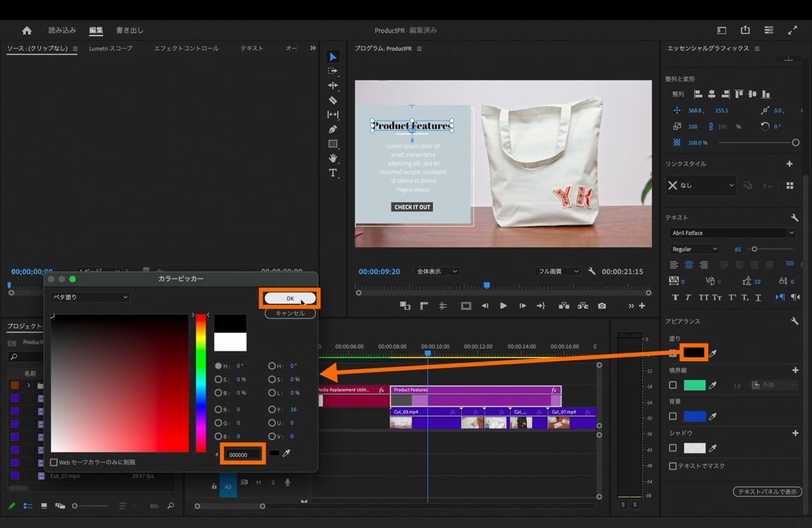The image size is (812, 528).
Task: Play the program monitor sequence
Action: 504,306
